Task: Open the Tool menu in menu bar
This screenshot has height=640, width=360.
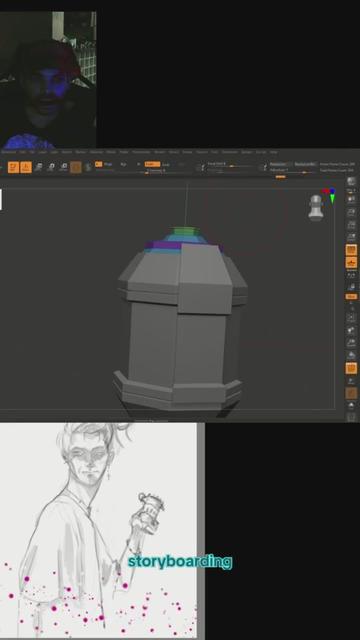Action: point(214,152)
